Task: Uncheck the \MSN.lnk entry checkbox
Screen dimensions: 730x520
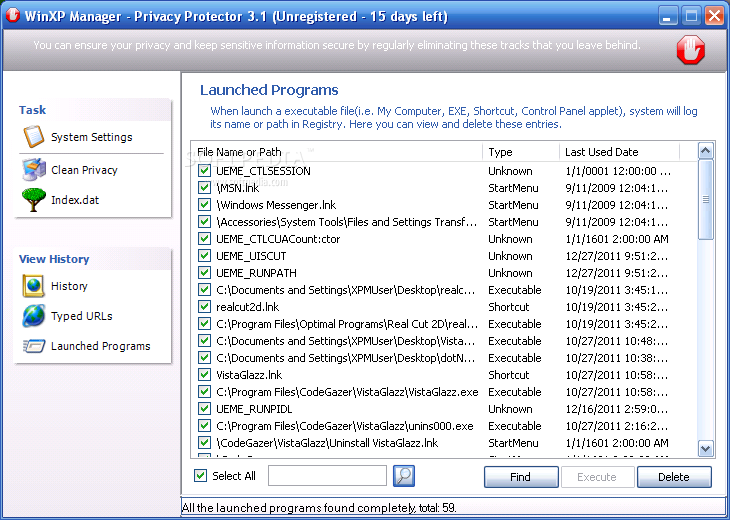Action: pos(204,188)
